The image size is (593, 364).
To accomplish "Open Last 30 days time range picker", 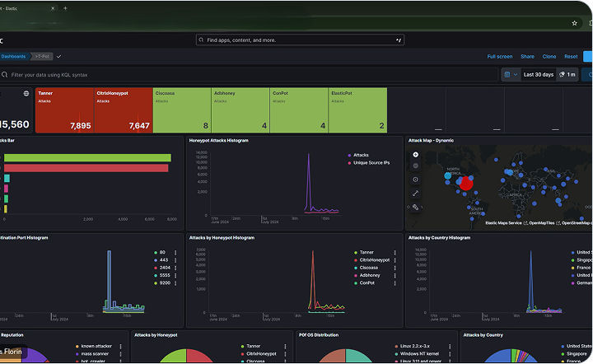I will [539, 74].
